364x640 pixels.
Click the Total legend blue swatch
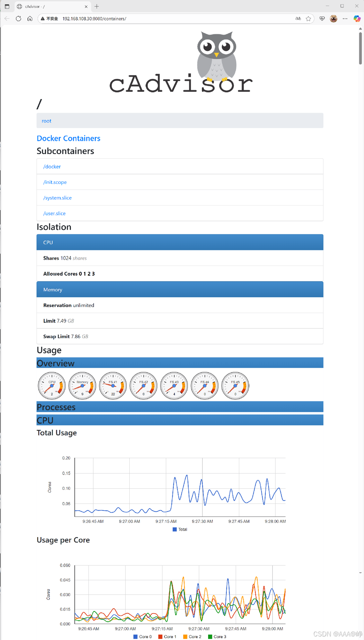click(175, 529)
